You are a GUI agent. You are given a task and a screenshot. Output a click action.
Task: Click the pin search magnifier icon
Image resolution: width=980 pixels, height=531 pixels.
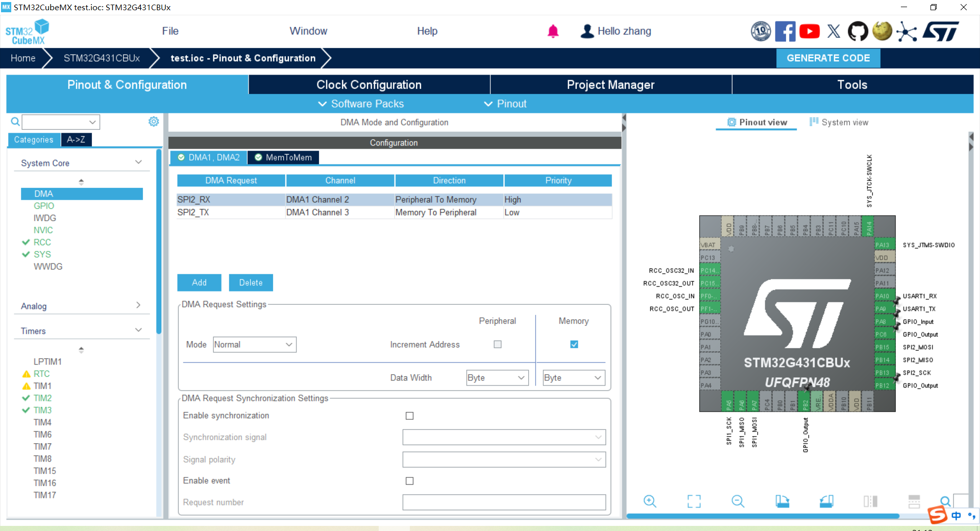(x=945, y=501)
